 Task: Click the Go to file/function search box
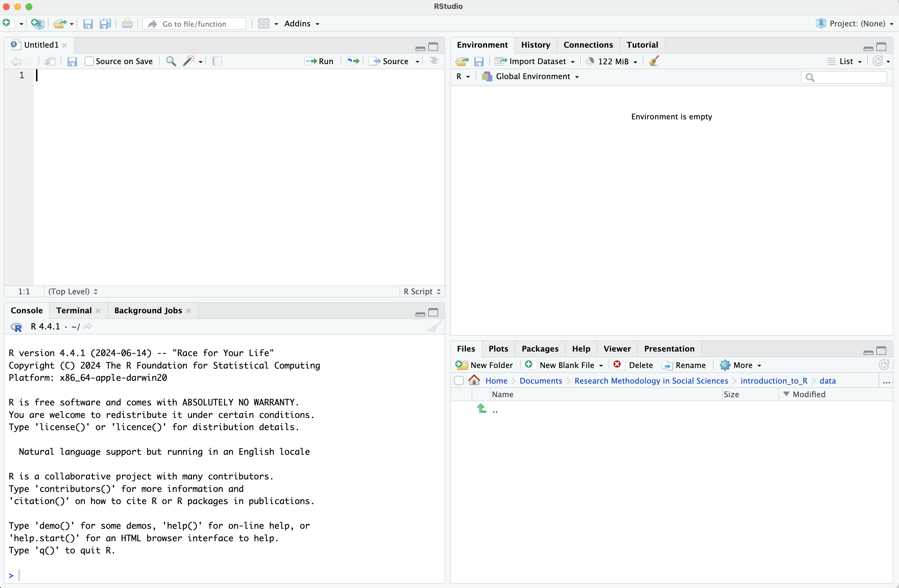(195, 24)
